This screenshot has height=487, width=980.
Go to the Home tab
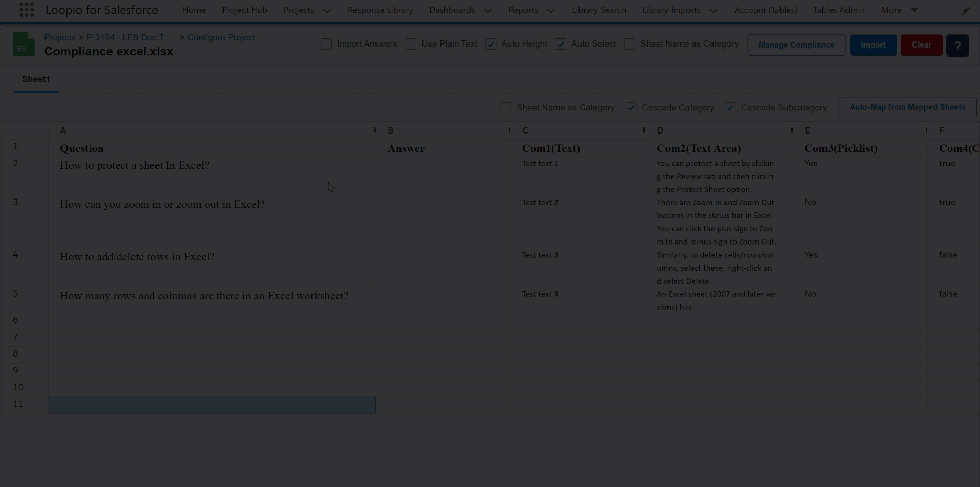tap(194, 10)
